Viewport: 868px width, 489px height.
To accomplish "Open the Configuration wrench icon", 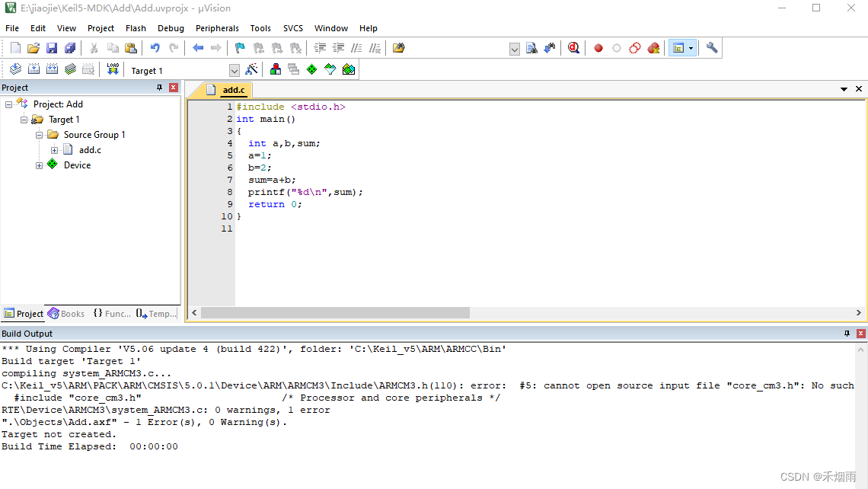I will click(x=712, y=48).
